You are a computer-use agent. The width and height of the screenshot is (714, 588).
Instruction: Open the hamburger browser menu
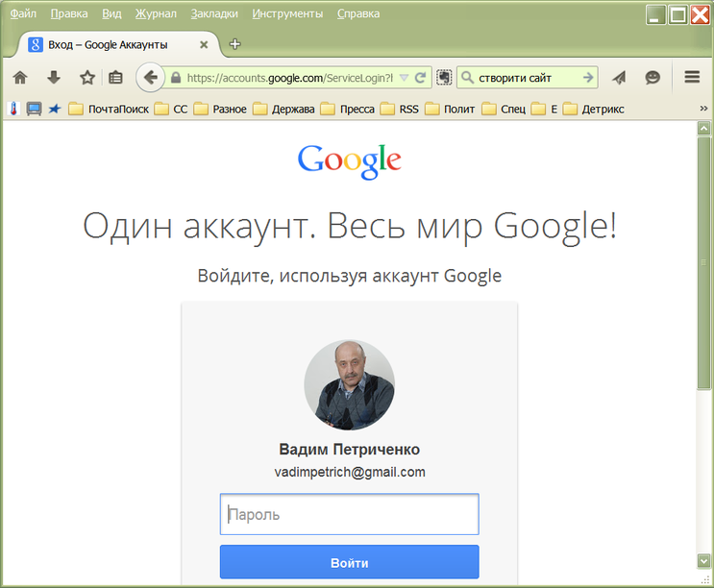[x=692, y=77]
